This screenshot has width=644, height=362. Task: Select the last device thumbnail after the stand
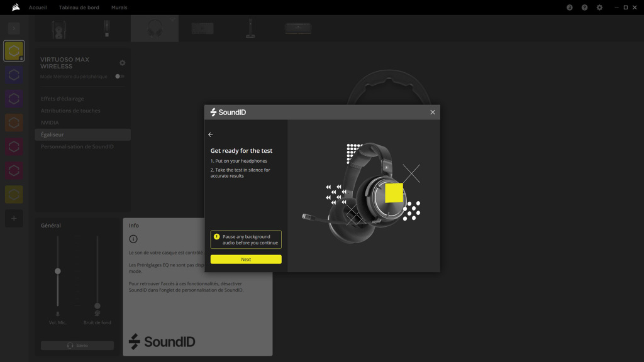coord(298,28)
